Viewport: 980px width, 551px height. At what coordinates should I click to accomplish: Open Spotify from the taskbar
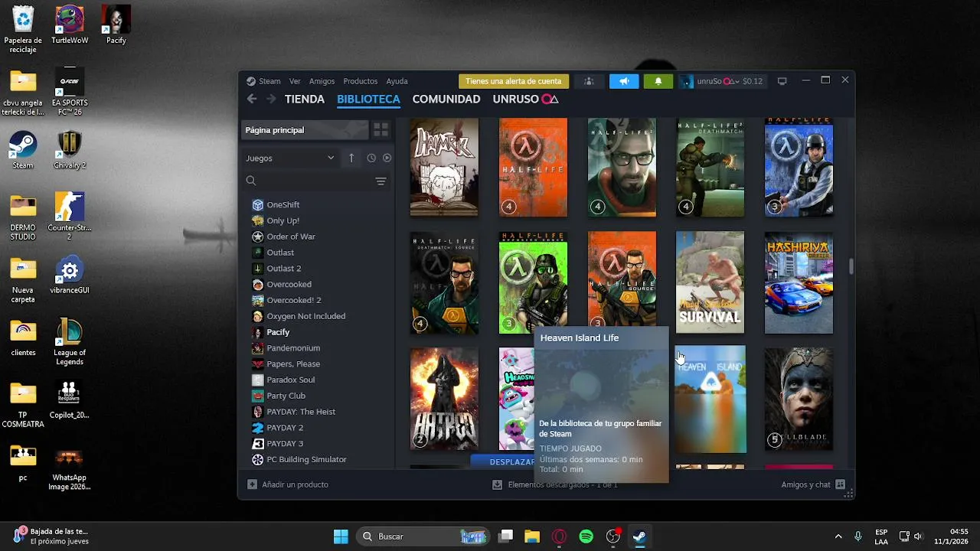tap(586, 536)
